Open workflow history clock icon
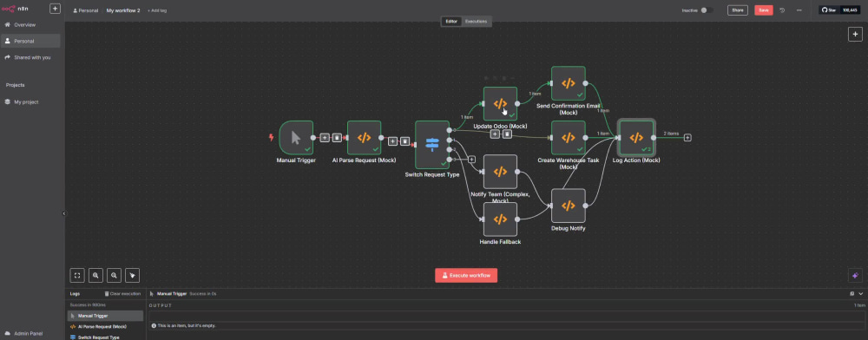 click(782, 10)
